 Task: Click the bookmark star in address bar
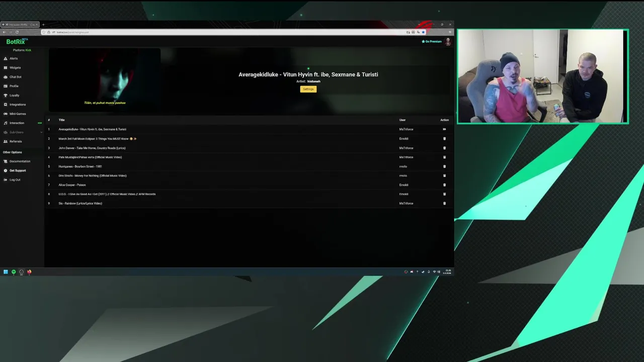click(423, 32)
